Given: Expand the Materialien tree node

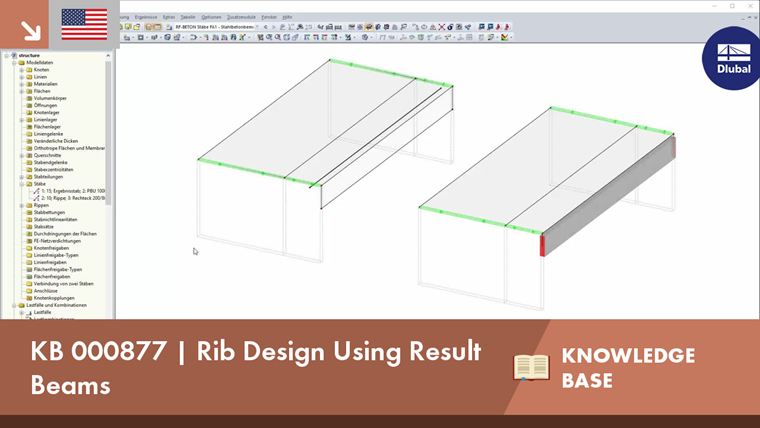Looking at the screenshot, I should click(21, 84).
